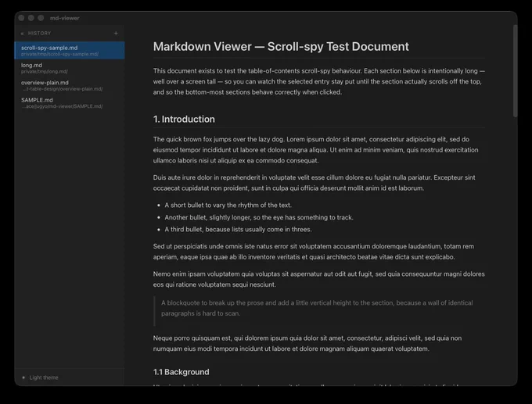The height and width of the screenshot is (404, 532).
Task: Click the vertical scrollbar thumb
Action: (515, 71)
